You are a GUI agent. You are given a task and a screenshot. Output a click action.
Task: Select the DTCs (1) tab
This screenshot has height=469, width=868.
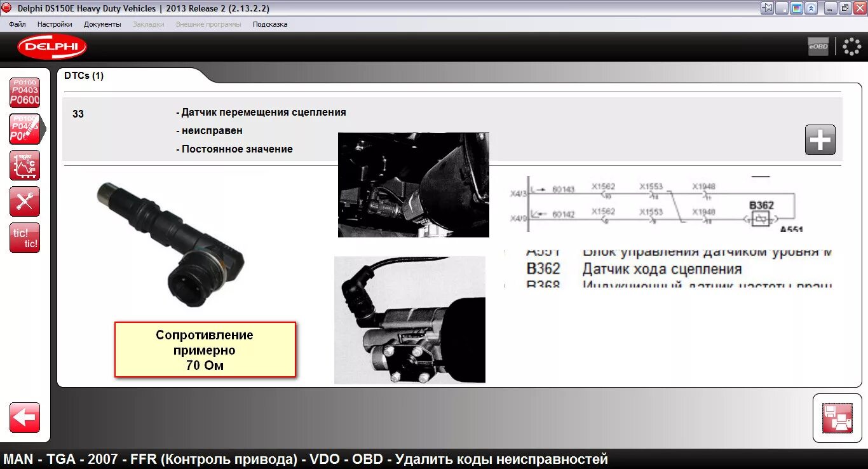(84, 76)
